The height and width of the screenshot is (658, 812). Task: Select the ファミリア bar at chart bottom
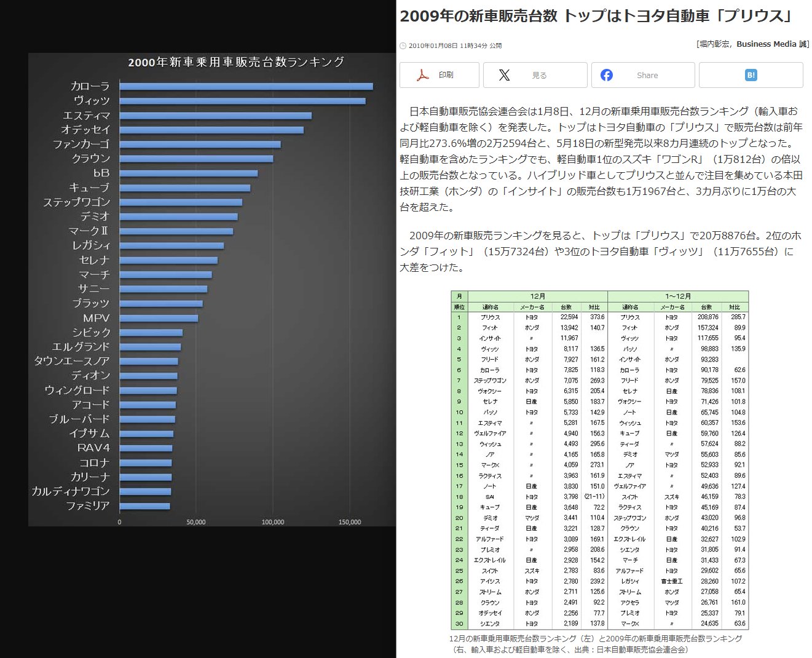[145, 506]
